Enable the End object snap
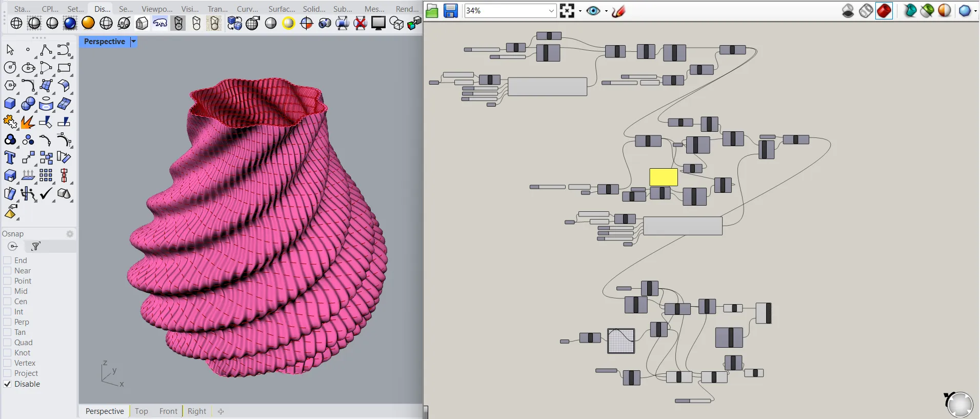 7,261
